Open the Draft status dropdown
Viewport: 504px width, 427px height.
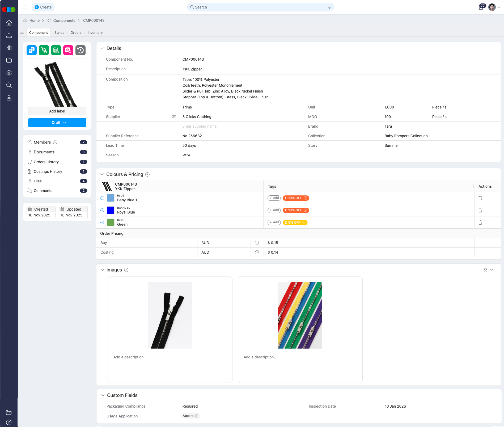click(57, 123)
